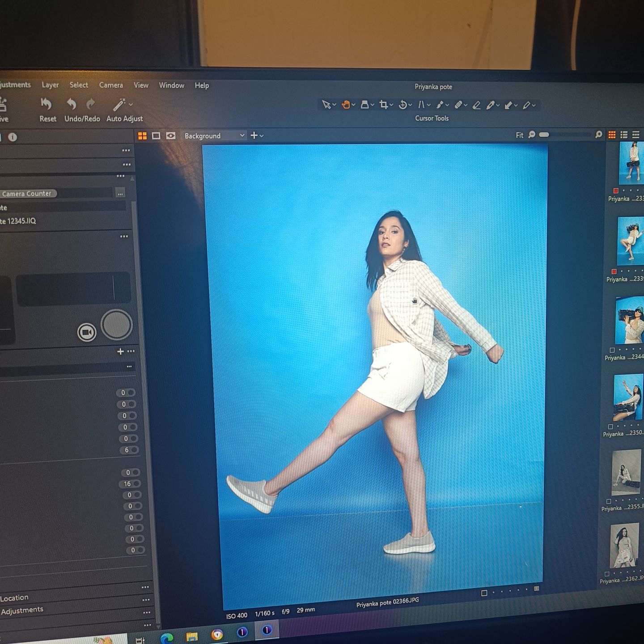
Task: Select the Priyanka ...2355 thumbnail
Action: [x=627, y=473]
